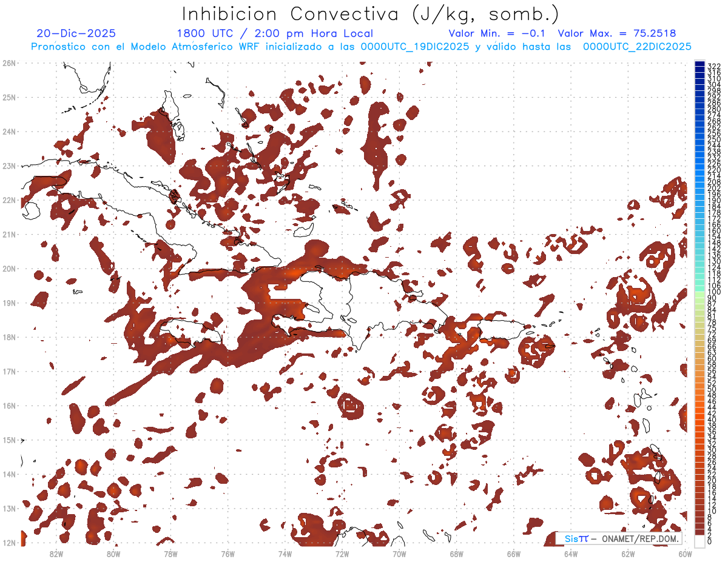Click the '26N' latitude label

click(x=9, y=63)
